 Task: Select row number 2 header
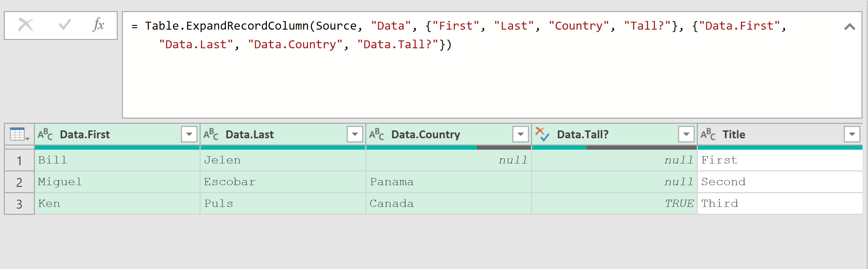tap(19, 182)
